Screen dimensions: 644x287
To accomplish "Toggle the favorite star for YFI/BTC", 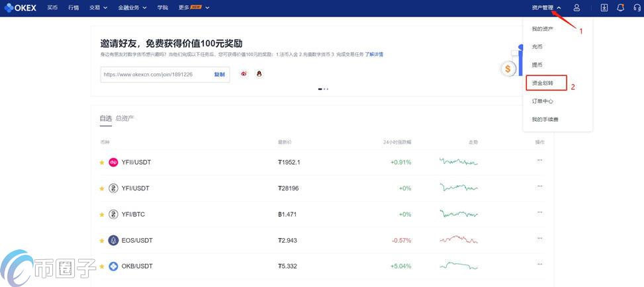I will click(102, 215).
